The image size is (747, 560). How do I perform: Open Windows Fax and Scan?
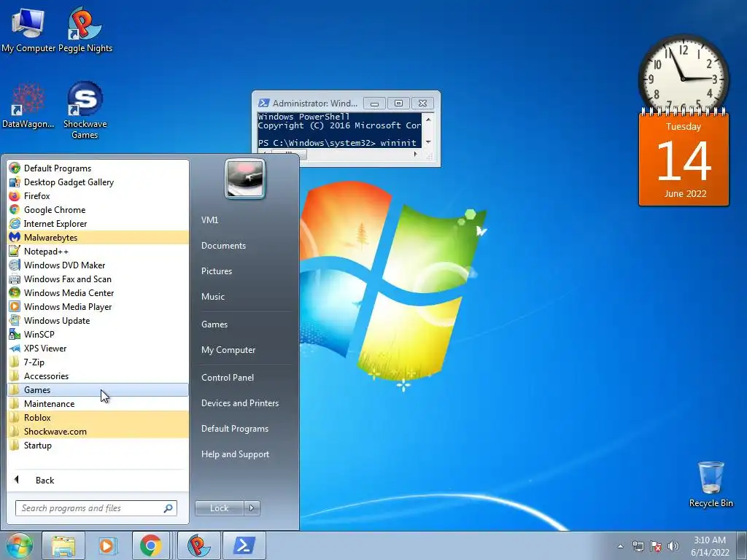(98, 279)
